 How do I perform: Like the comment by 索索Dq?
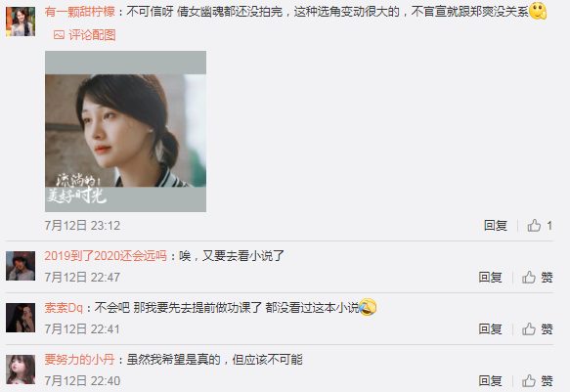pyautogui.click(x=538, y=329)
